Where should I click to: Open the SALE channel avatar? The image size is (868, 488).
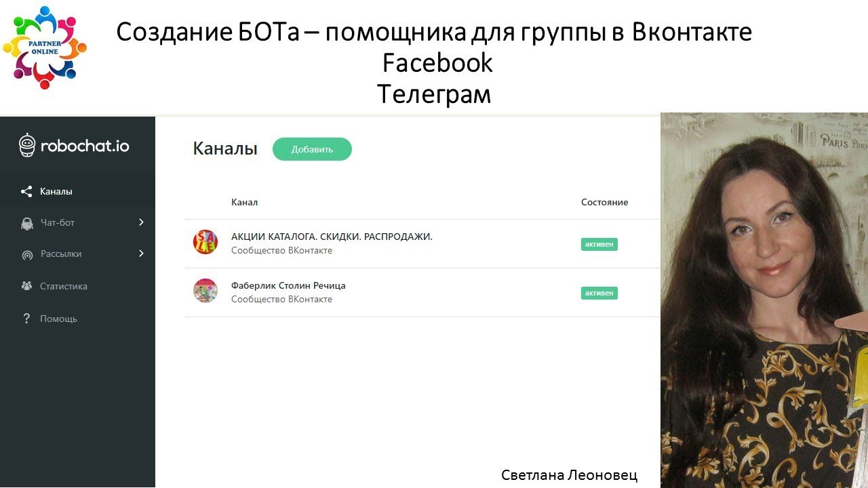(x=205, y=243)
